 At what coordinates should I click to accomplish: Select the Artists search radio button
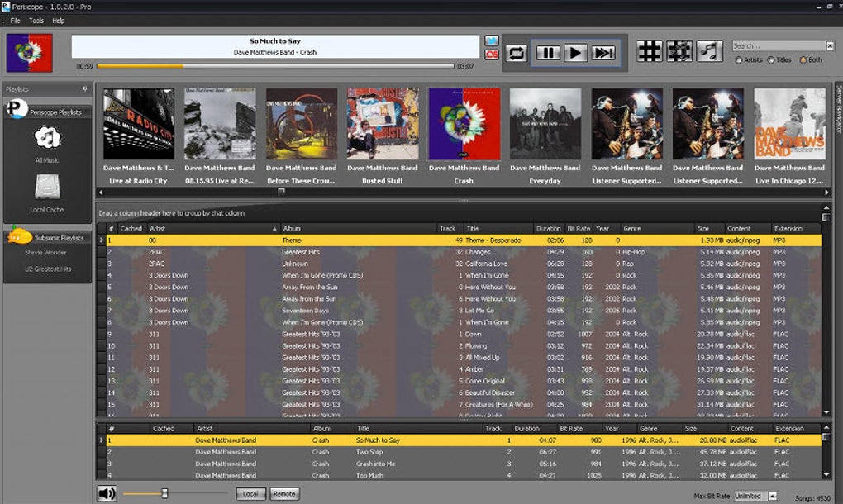(x=739, y=60)
